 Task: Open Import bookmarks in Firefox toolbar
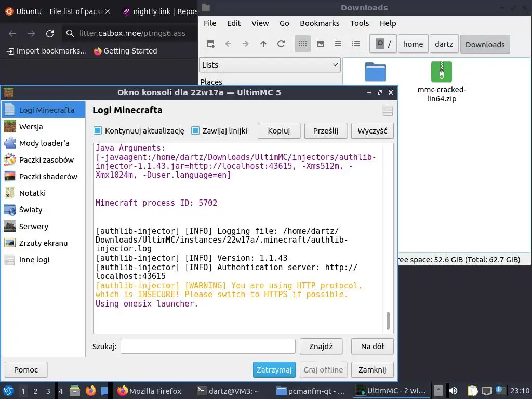click(47, 51)
